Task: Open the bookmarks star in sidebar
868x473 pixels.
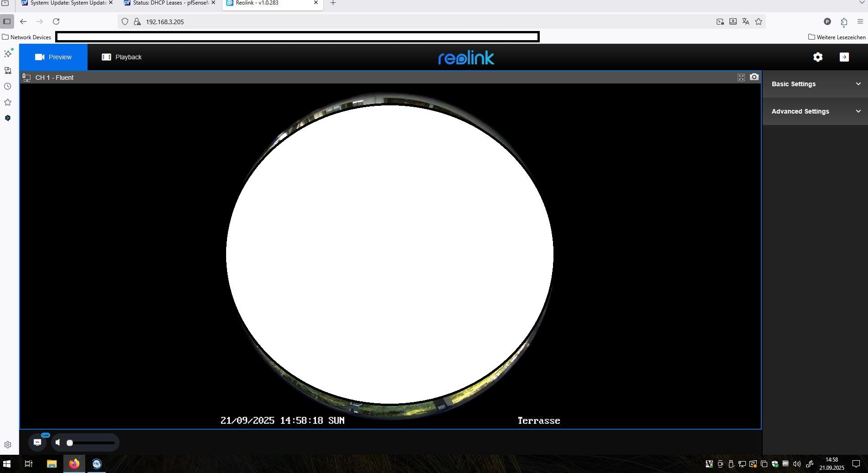Action: point(8,102)
